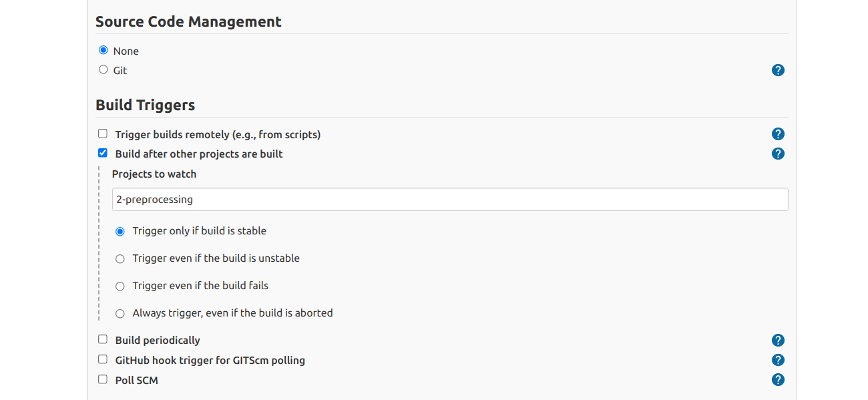Tick the Poll SCM checkbox

tap(102, 379)
